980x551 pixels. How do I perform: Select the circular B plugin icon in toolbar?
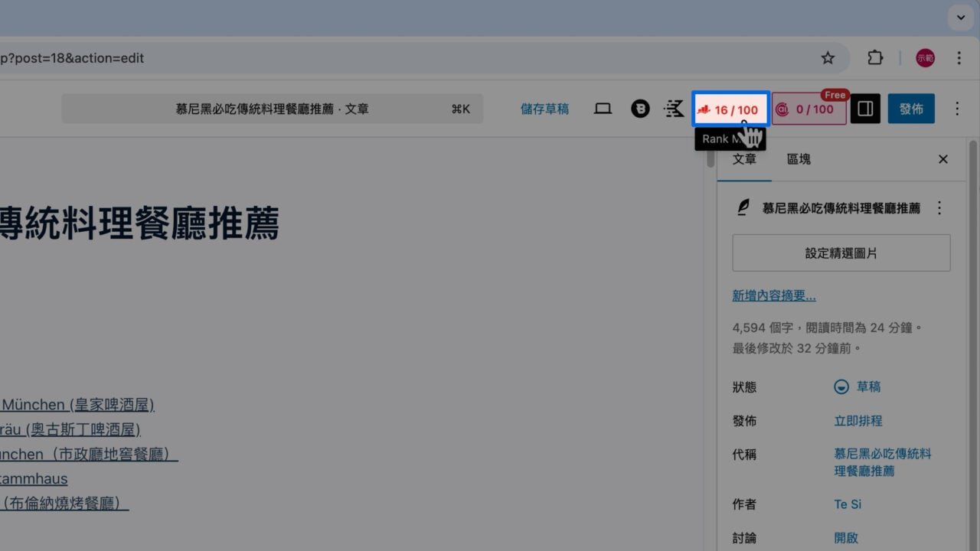click(x=640, y=109)
